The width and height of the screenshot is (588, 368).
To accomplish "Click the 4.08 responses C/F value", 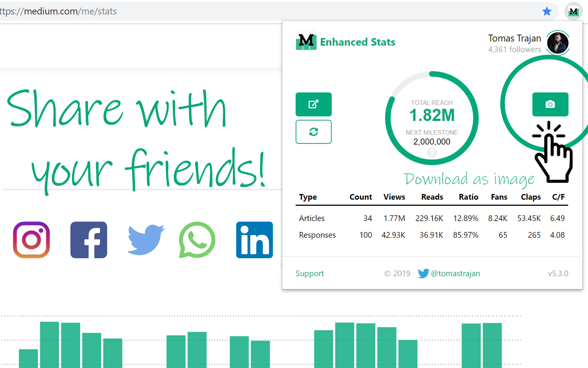I will 557,235.
